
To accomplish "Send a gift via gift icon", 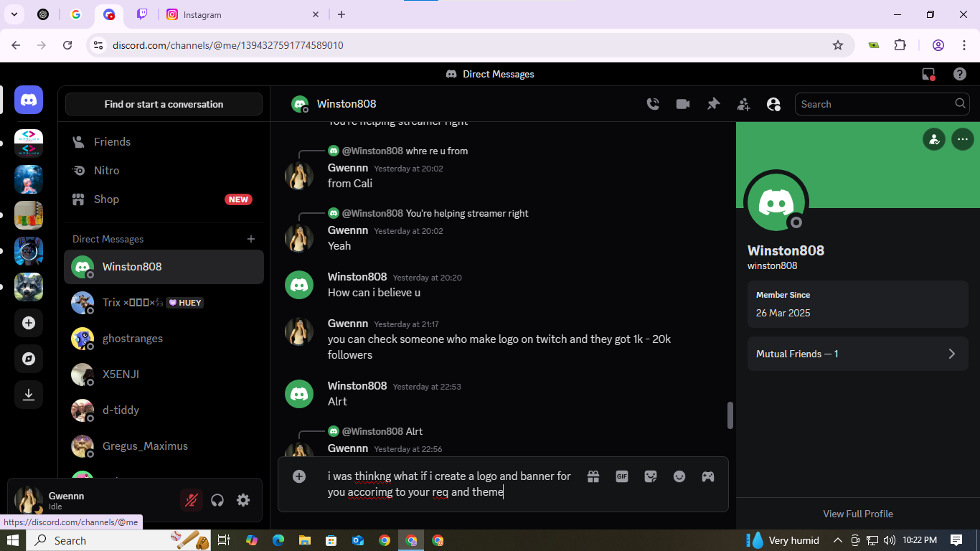I will pos(593,476).
